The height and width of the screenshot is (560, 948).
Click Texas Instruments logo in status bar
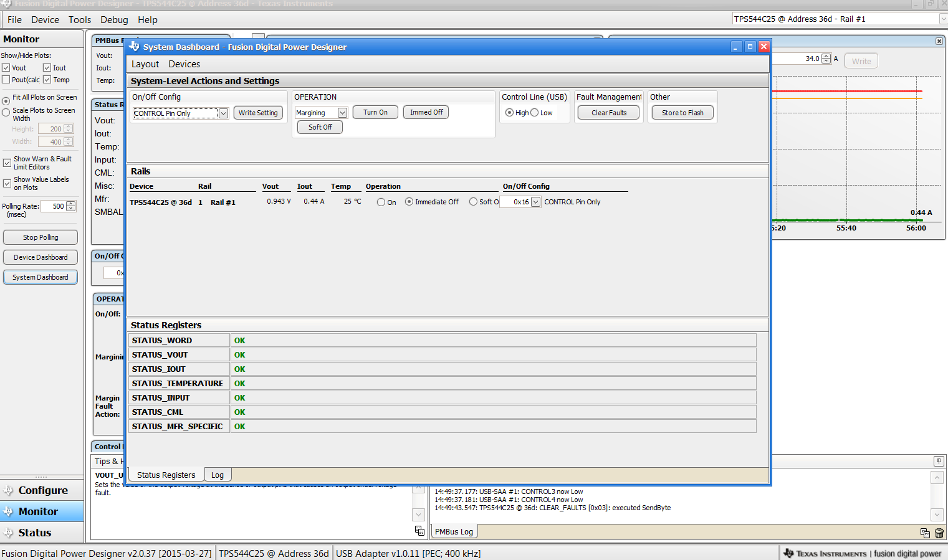(825, 553)
